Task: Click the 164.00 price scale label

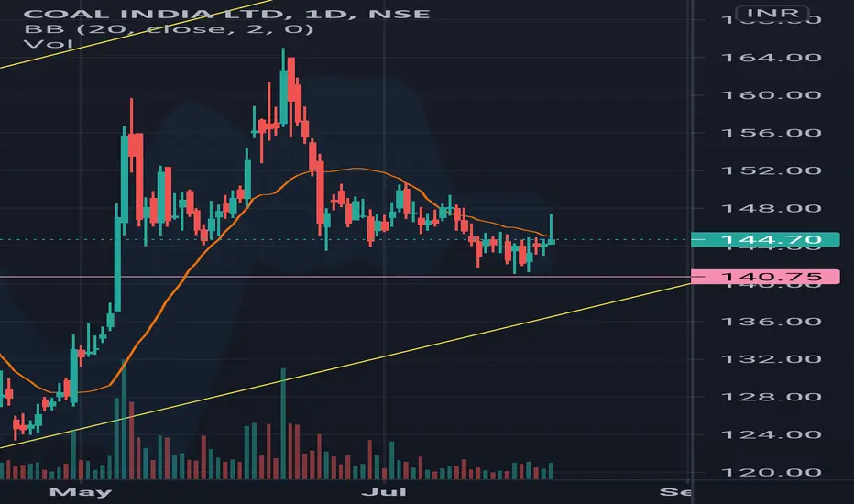Action: 771,57
